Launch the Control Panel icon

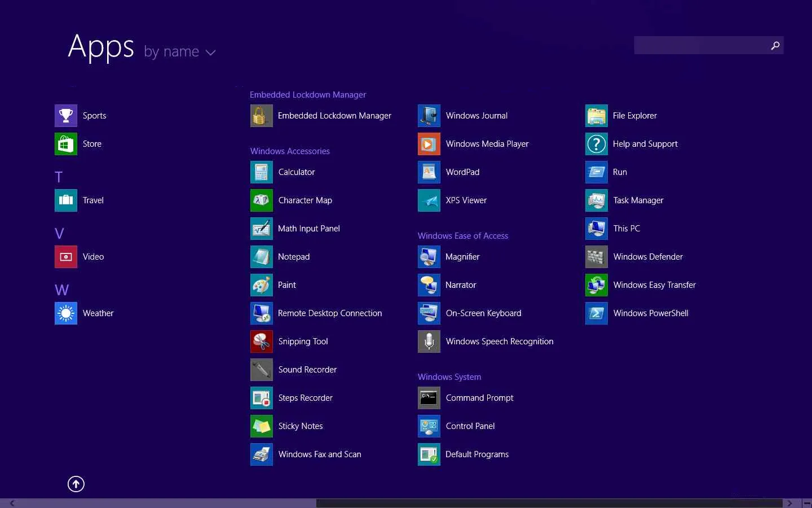click(429, 426)
